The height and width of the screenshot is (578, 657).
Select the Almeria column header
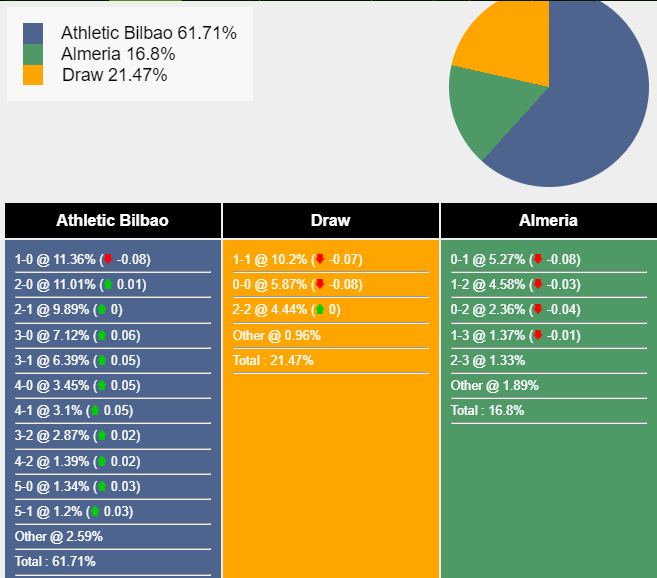(548, 221)
